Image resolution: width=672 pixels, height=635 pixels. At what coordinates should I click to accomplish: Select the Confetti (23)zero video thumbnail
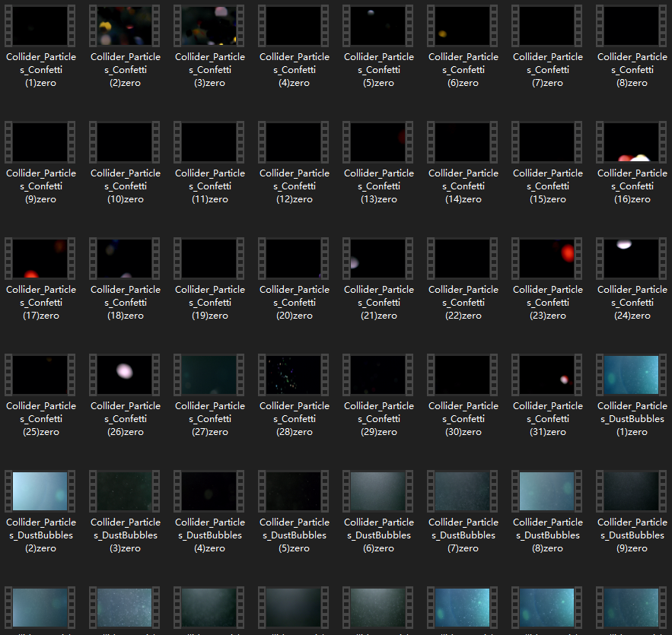[547, 259]
